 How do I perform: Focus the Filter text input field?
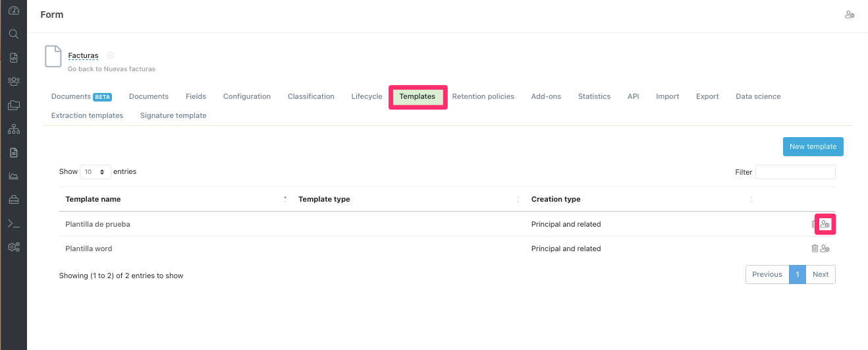(x=795, y=172)
